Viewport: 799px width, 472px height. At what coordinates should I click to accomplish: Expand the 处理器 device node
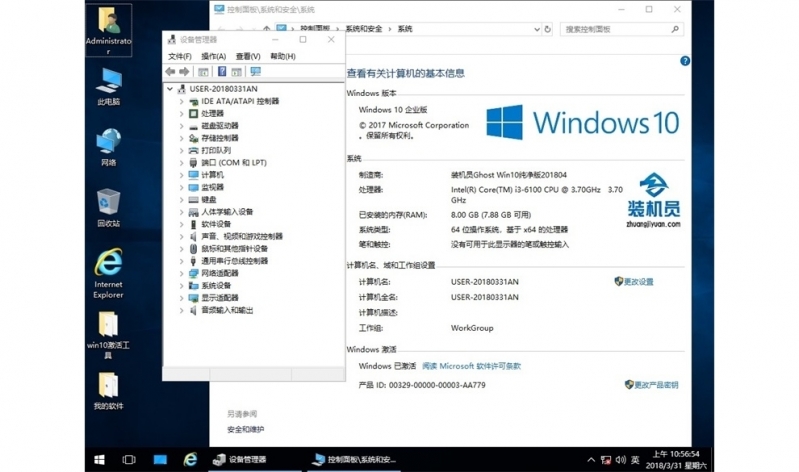pyautogui.click(x=181, y=113)
